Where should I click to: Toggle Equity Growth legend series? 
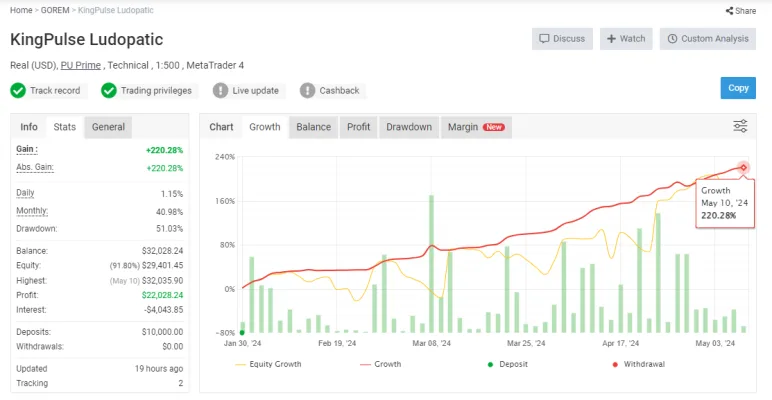(x=268, y=364)
